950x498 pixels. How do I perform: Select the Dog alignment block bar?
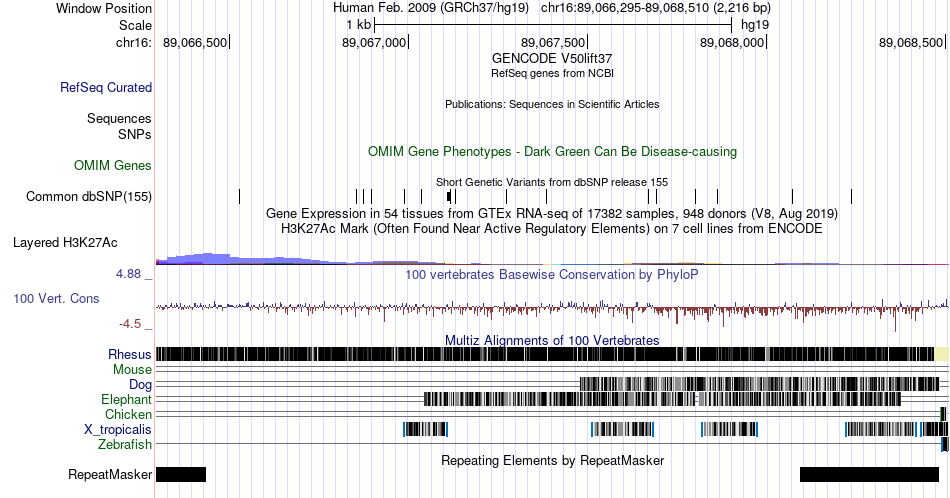click(x=759, y=384)
